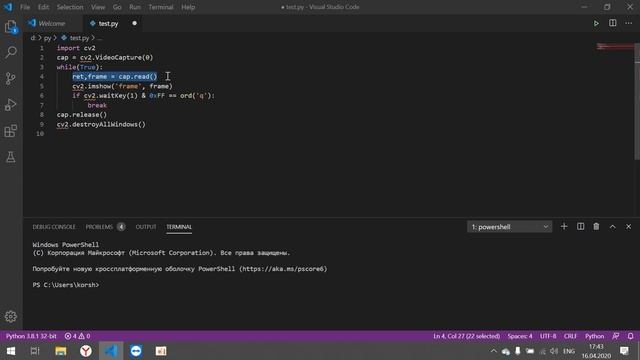Open the Run menu

pos(135,7)
